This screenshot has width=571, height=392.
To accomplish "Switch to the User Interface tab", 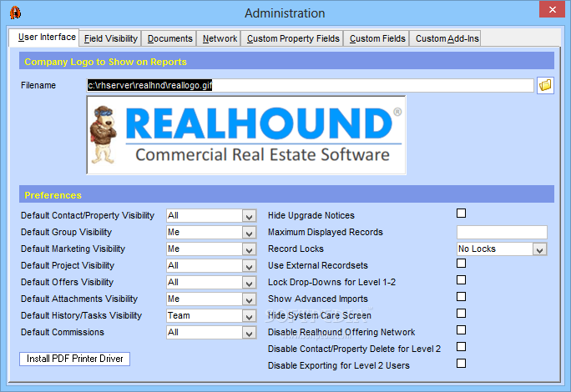I will click(44, 38).
